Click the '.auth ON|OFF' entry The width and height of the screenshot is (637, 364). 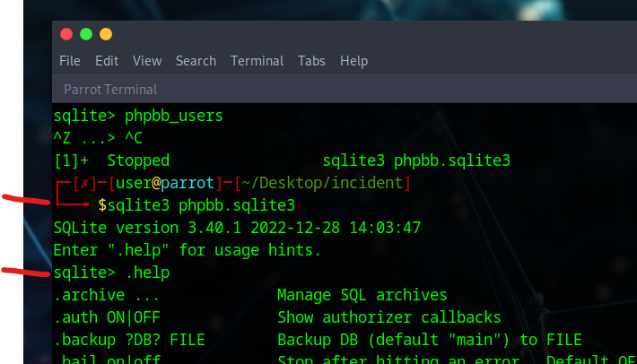(107, 317)
